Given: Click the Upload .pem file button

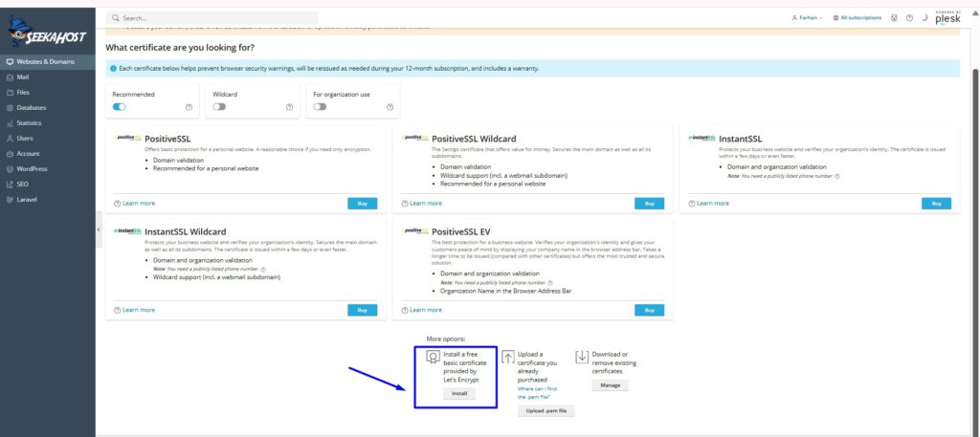Looking at the screenshot, I should (546, 411).
